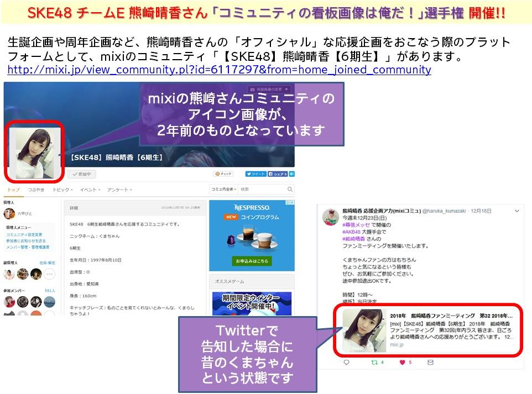Open the #幕張メッセ hashtag

point(356,225)
